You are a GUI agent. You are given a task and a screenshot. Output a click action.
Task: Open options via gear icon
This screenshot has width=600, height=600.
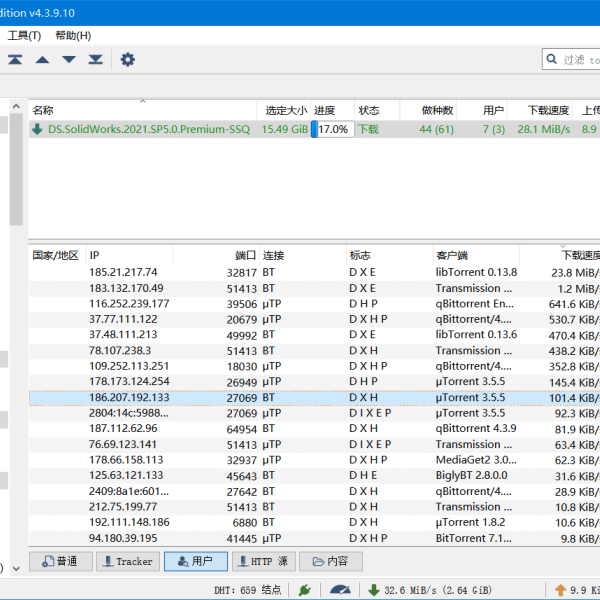[127, 60]
